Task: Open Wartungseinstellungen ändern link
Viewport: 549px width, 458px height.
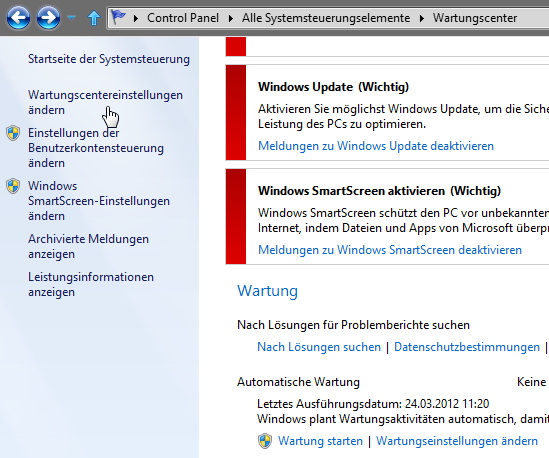Action: 457,441
